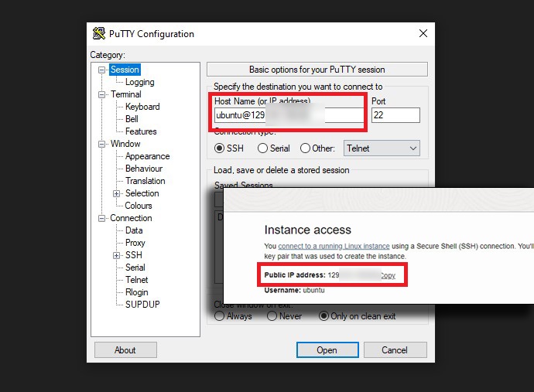The height and width of the screenshot is (392, 534).
Task: Select the SSH connection type radio
Action: coord(220,148)
